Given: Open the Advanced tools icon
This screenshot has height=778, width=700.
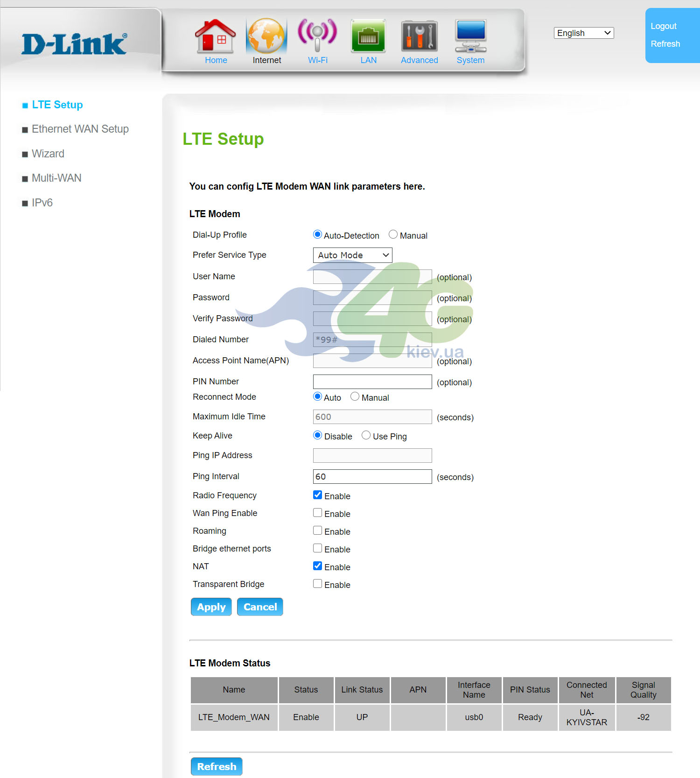Looking at the screenshot, I should click(x=419, y=36).
